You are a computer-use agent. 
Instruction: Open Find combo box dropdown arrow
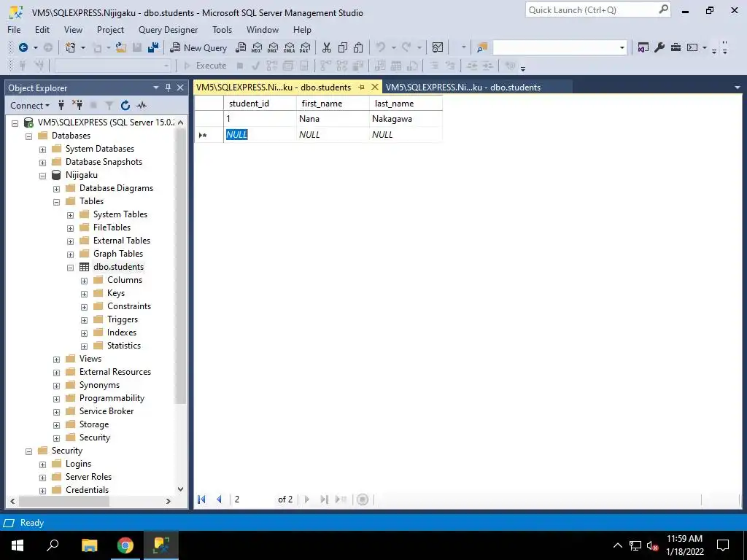[622, 47]
